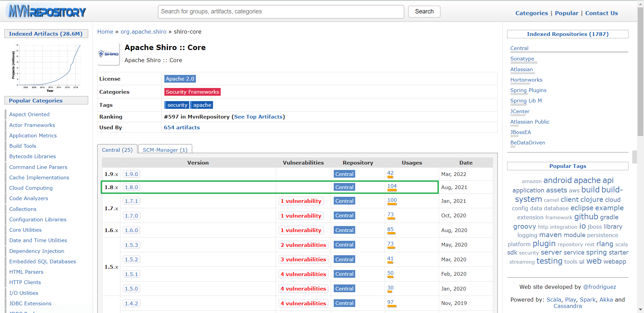View the 654 artifacts usage link
This screenshot has width=644, height=313.
182,127
